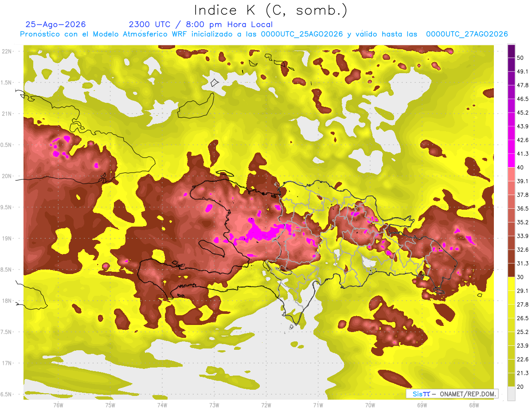This screenshot has height=411, width=532.
Task: Click the '23.9' legend value
Action: [523, 345]
